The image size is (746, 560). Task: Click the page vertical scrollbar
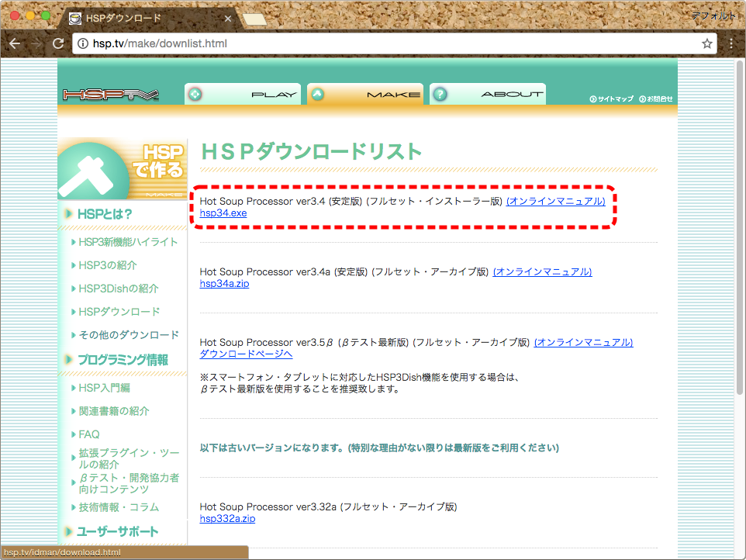point(740,227)
